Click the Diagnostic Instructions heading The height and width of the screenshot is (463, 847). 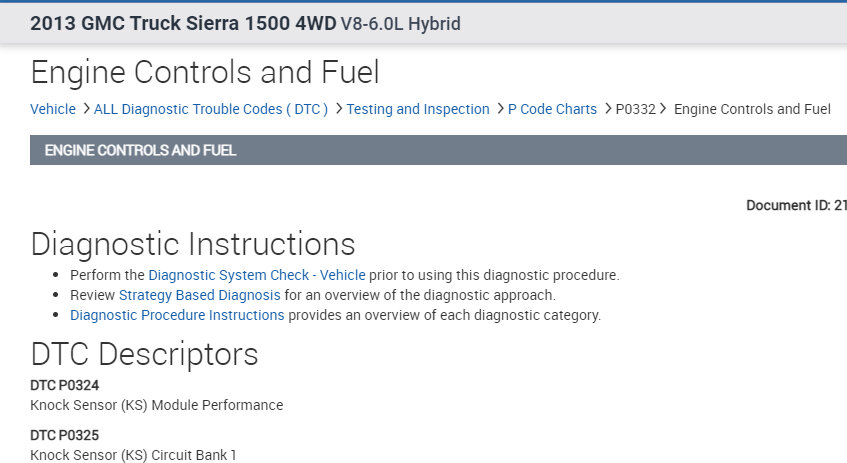point(192,244)
